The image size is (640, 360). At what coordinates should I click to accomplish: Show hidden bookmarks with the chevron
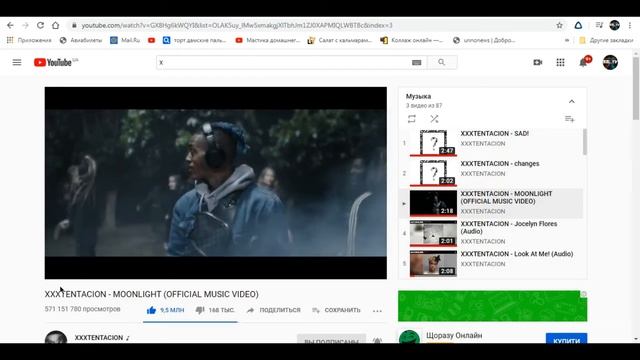567,40
